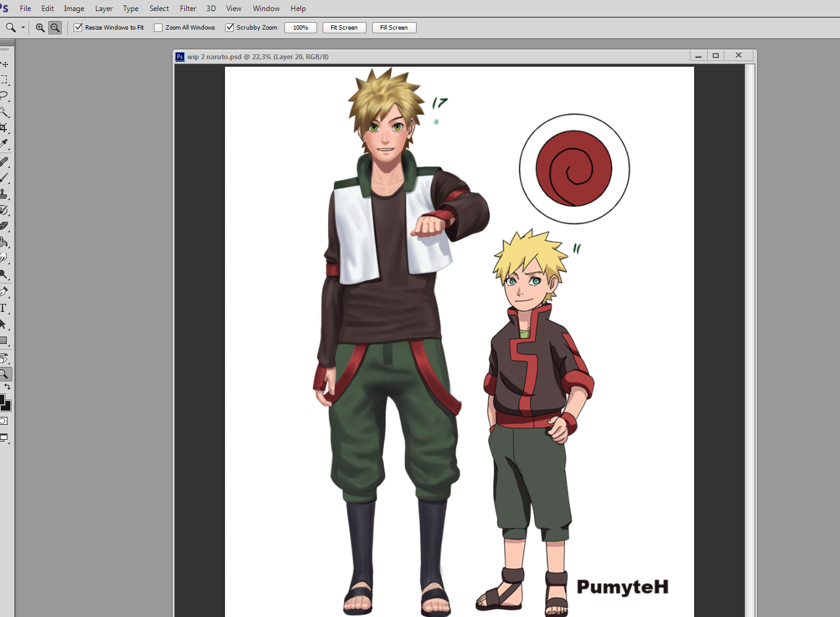Select the Move tool
The image size is (840, 617).
(x=5, y=64)
